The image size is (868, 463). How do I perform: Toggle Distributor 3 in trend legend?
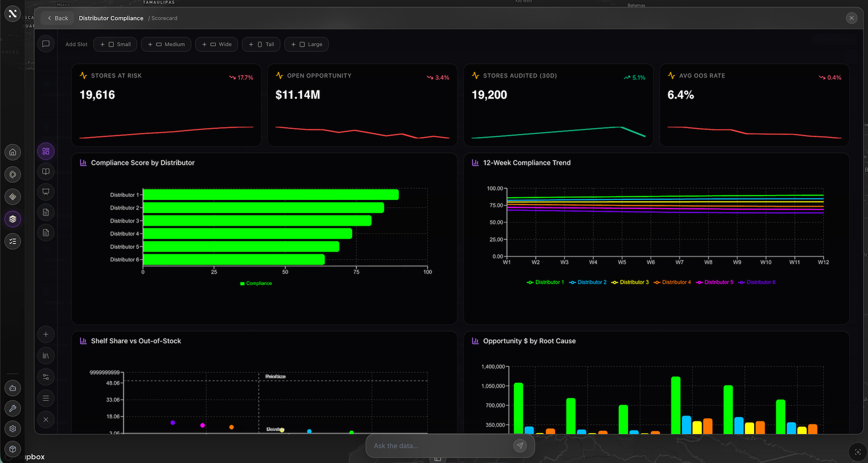[x=630, y=282]
